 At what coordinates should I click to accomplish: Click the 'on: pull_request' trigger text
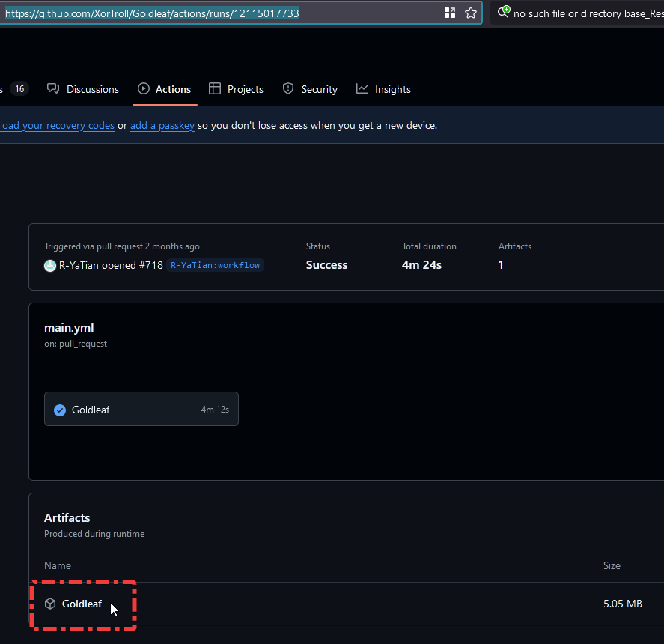(76, 344)
